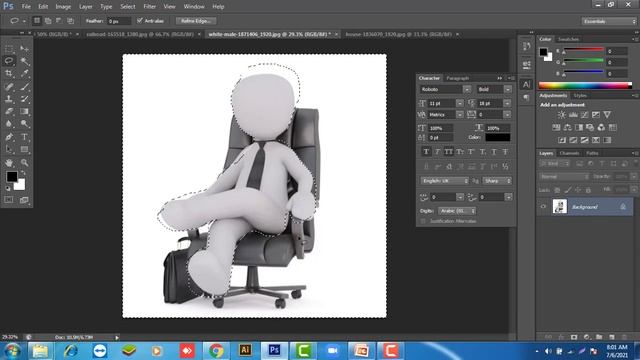Open the Character panel dock icon

click(527, 84)
